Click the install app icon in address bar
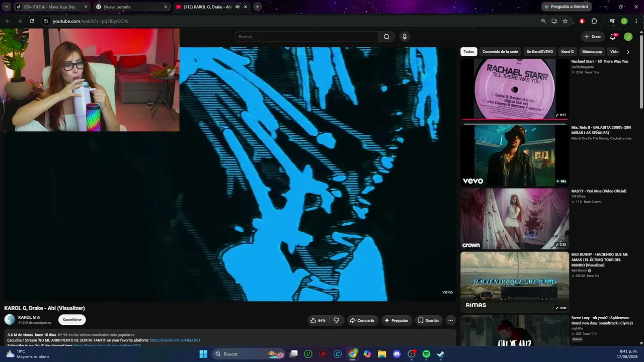This screenshot has width=644, height=362. coord(554,21)
